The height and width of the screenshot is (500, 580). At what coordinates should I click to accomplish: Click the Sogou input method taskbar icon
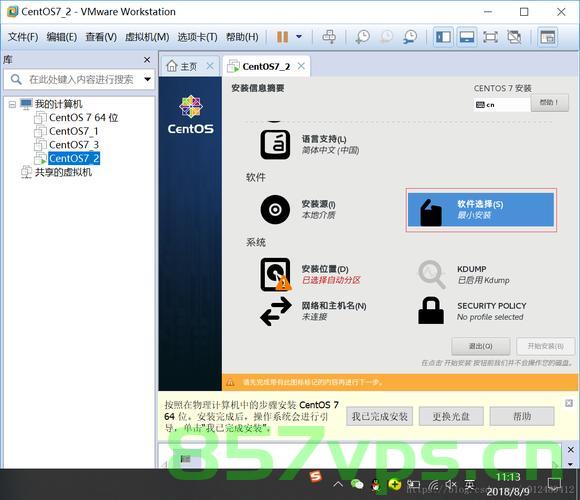coord(316,476)
